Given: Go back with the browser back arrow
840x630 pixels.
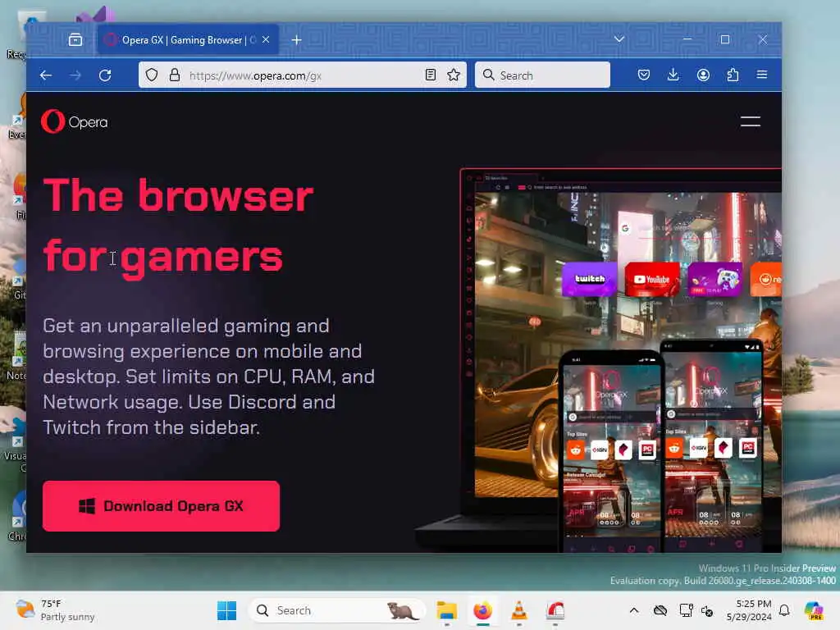Looking at the screenshot, I should click(x=46, y=75).
